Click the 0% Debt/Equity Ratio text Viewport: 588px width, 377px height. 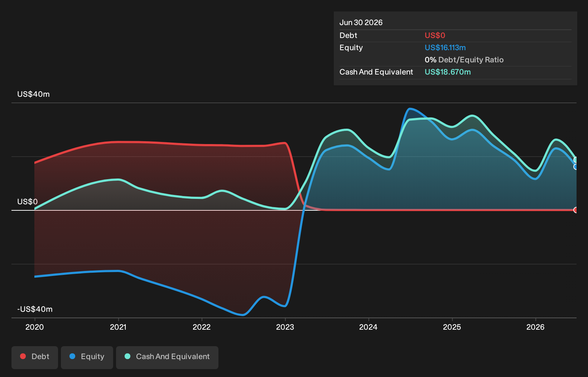coord(464,60)
